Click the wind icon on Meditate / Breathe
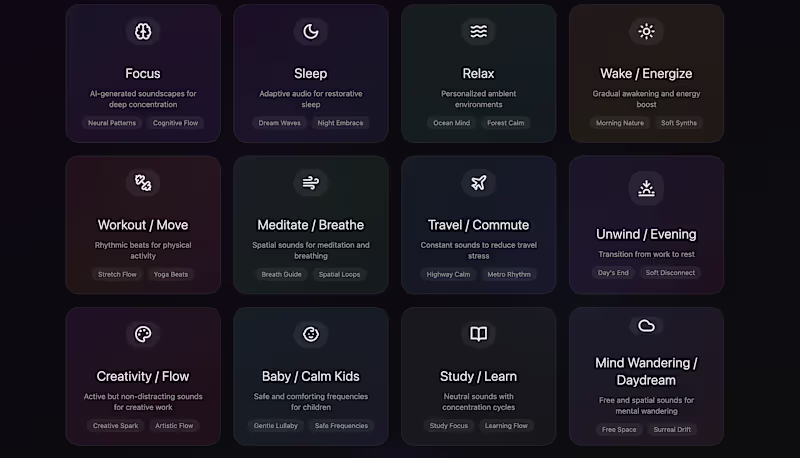Viewport: 800px width, 458px height. click(x=311, y=183)
